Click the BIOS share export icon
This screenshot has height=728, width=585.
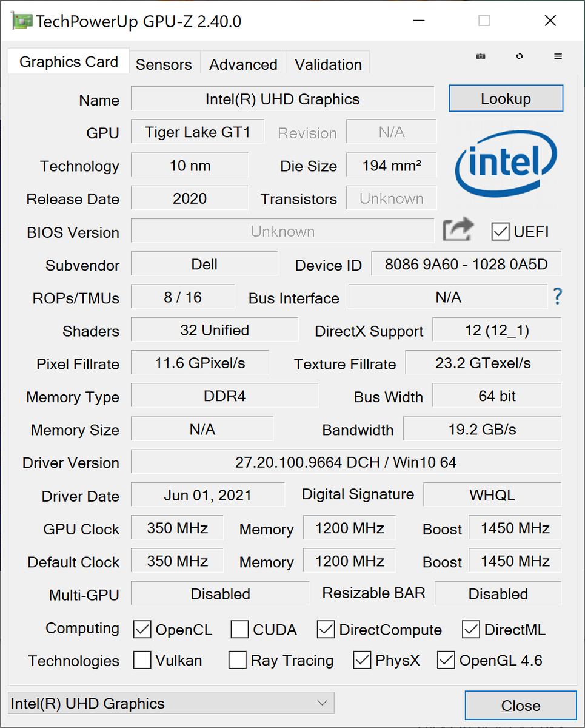458,231
